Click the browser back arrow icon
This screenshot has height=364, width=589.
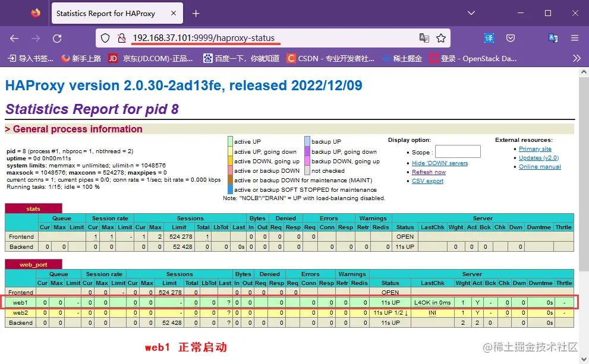(14, 37)
